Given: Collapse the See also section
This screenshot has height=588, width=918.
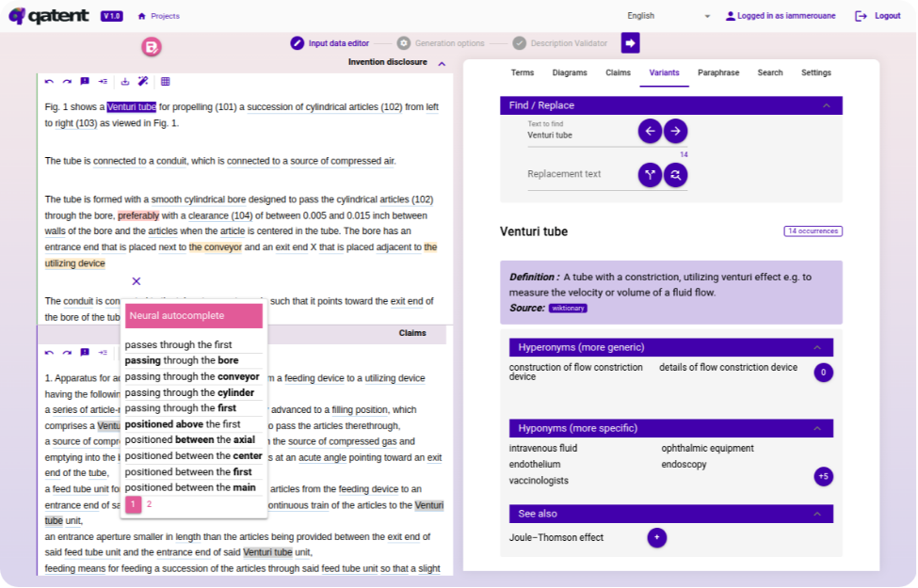Looking at the screenshot, I should pyautogui.click(x=817, y=515).
